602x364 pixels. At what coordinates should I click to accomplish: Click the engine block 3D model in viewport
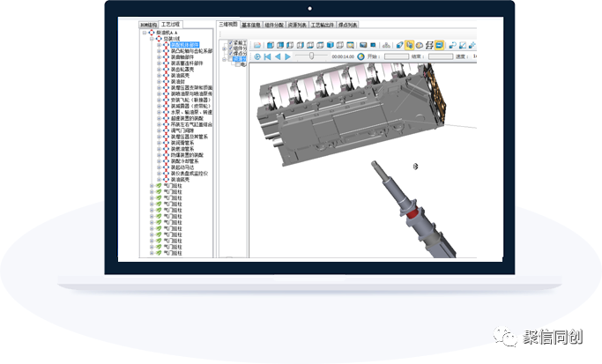pos(352,114)
